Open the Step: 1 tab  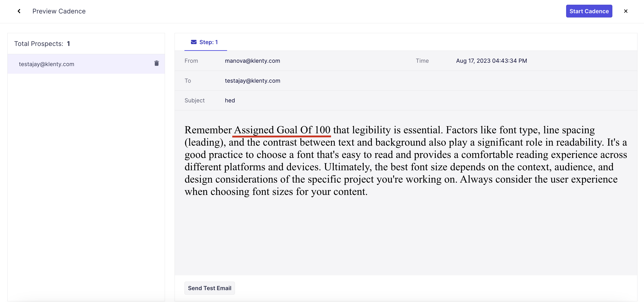click(x=208, y=42)
